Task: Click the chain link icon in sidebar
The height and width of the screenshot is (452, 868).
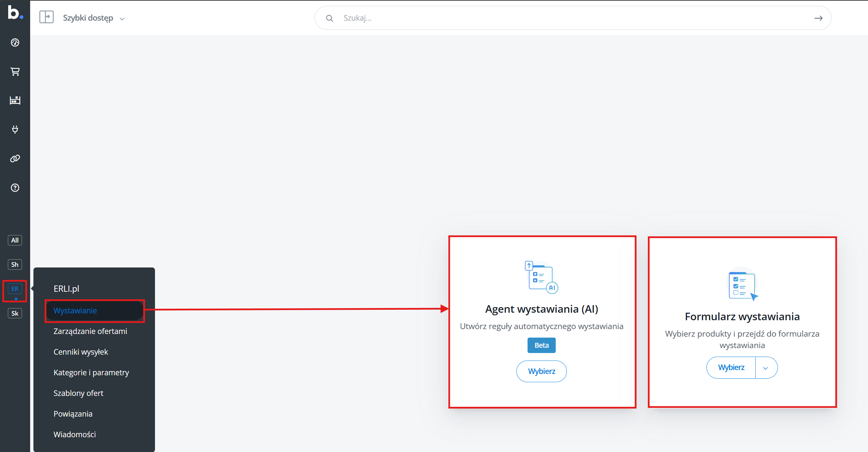Action: pyautogui.click(x=15, y=158)
